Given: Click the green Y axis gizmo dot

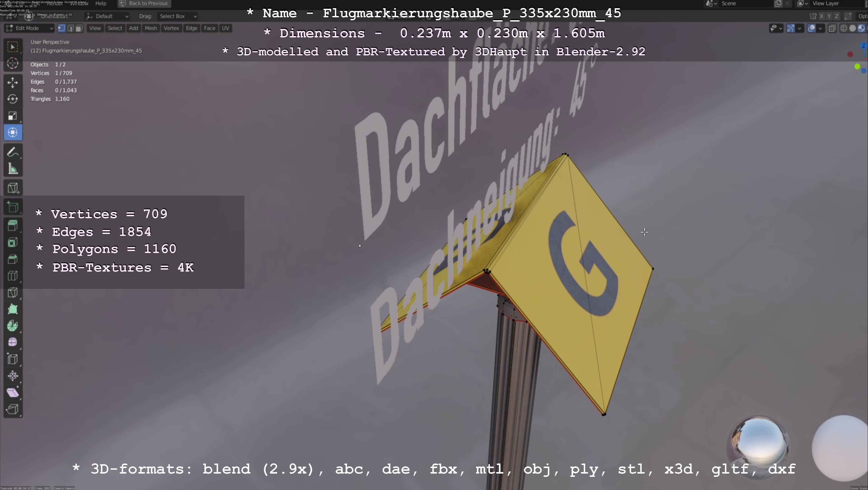Looking at the screenshot, I should tap(857, 67).
